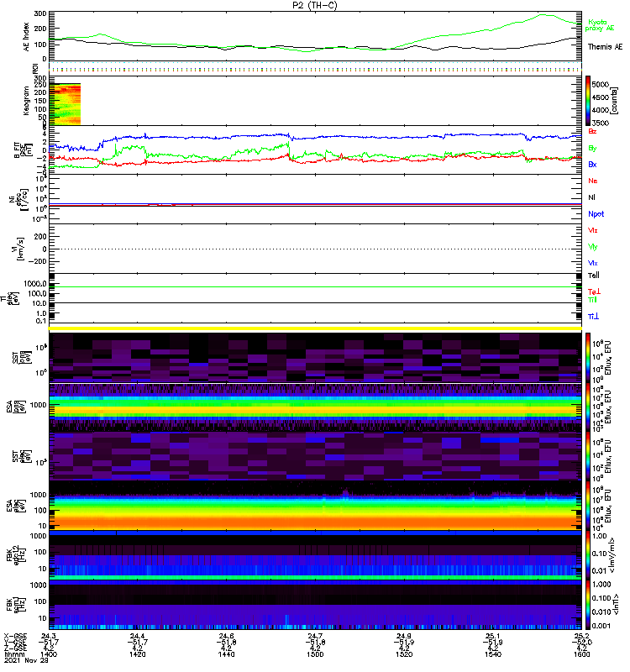This screenshot has height=672, width=630.
Task: Select the blue Npot legend label
Action: click(x=596, y=214)
